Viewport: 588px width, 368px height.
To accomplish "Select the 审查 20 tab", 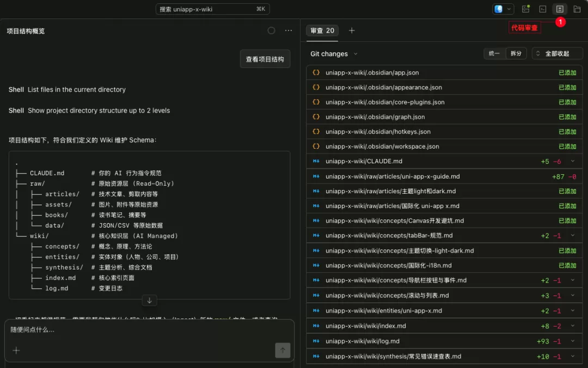I will point(322,31).
